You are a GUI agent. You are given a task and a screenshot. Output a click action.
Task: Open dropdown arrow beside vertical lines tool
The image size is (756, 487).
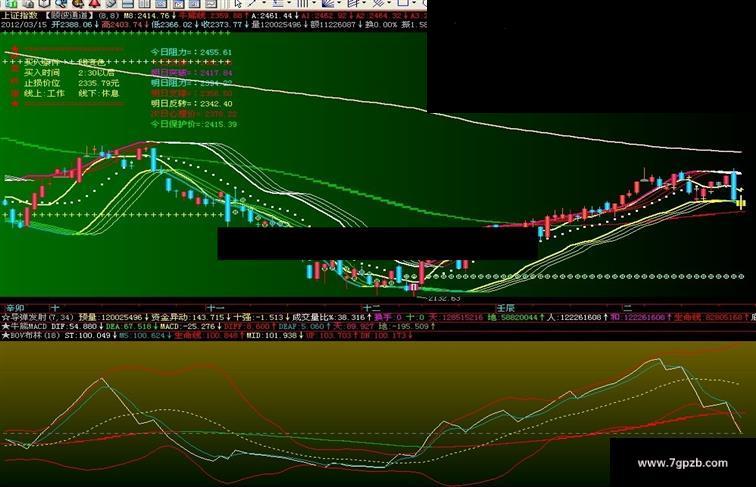pyautogui.click(x=314, y=3)
